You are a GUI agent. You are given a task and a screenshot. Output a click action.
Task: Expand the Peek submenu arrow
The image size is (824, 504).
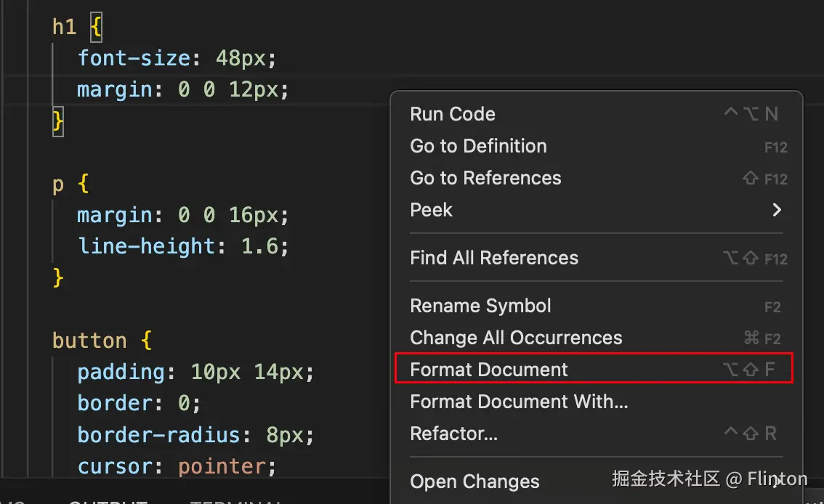(x=777, y=210)
